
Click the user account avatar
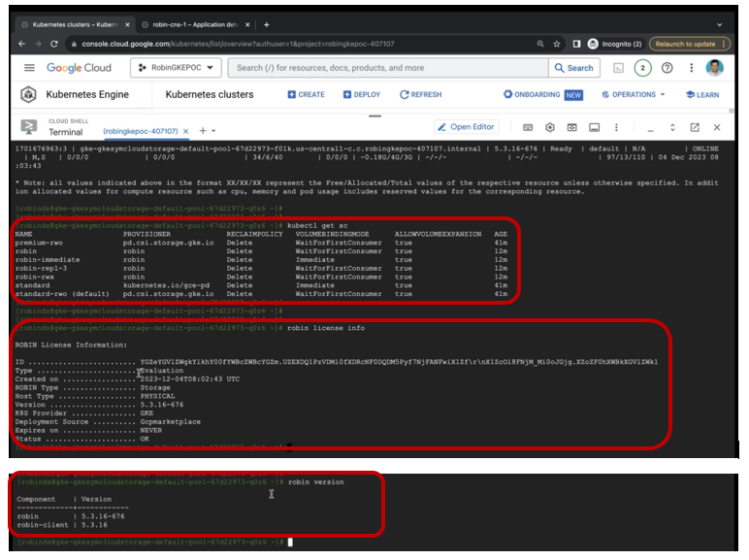(715, 68)
